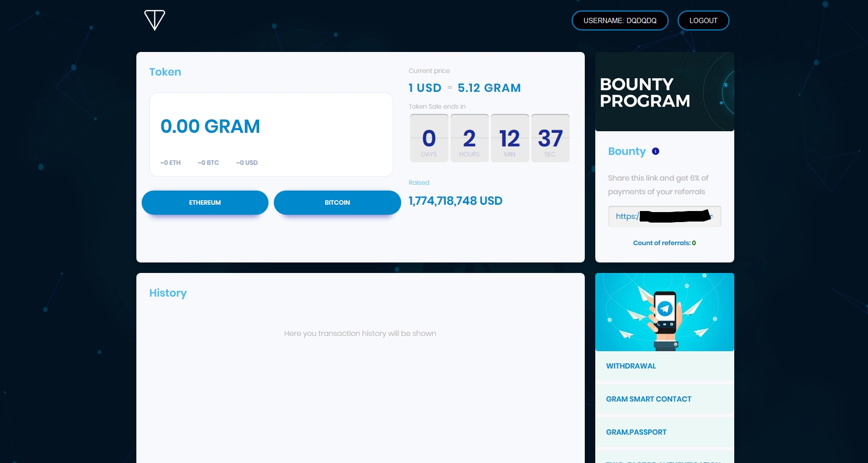Image resolution: width=868 pixels, height=463 pixels.
Task: Click the LOGOUT button
Action: click(x=703, y=20)
